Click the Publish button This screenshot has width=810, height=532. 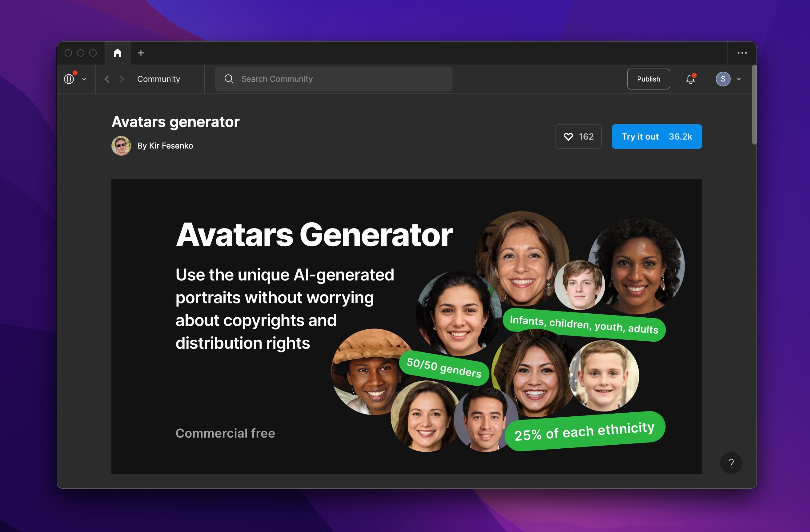pyautogui.click(x=648, y=78)
